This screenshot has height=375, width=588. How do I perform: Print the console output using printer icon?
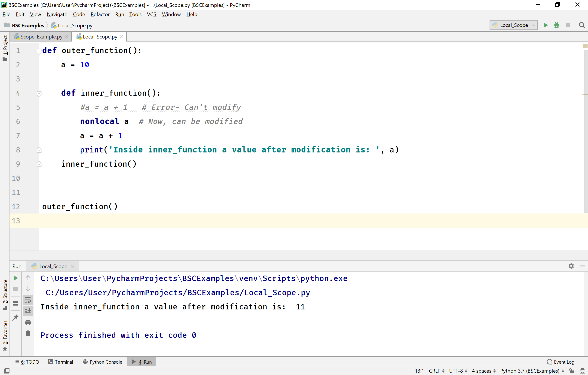click(28, 322)
